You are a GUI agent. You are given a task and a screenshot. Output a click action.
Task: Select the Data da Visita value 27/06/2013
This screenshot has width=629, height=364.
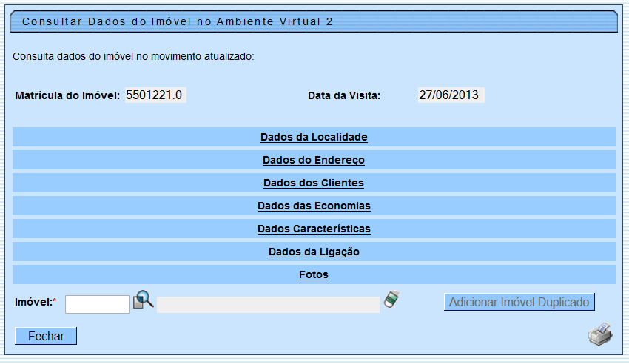click(x=451, y=95)
